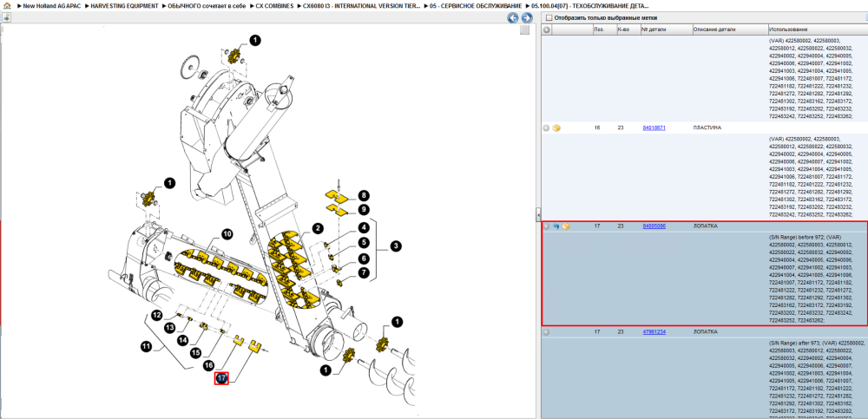Image resolution: width=868 pixels, height=419 pixels.
Task: Click the box icon in the ПЛАСТИНА row
Action: pyautogui.click(x=556, y=128)
